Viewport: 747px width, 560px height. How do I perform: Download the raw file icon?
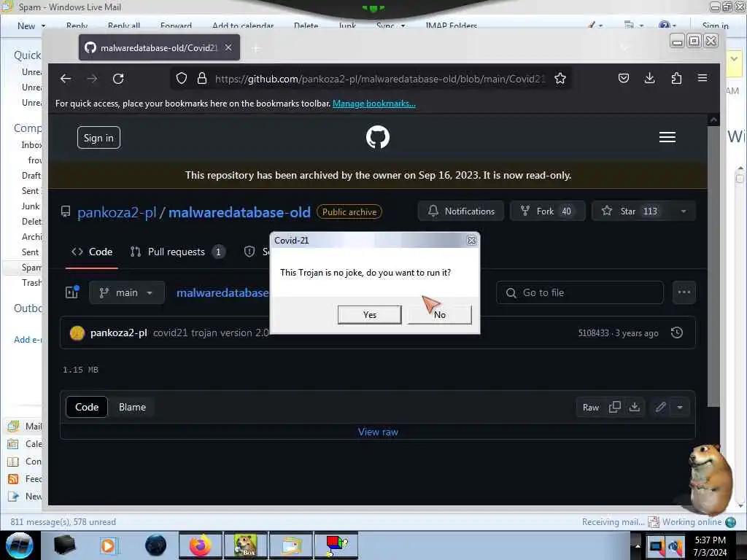tap(635, 407)
